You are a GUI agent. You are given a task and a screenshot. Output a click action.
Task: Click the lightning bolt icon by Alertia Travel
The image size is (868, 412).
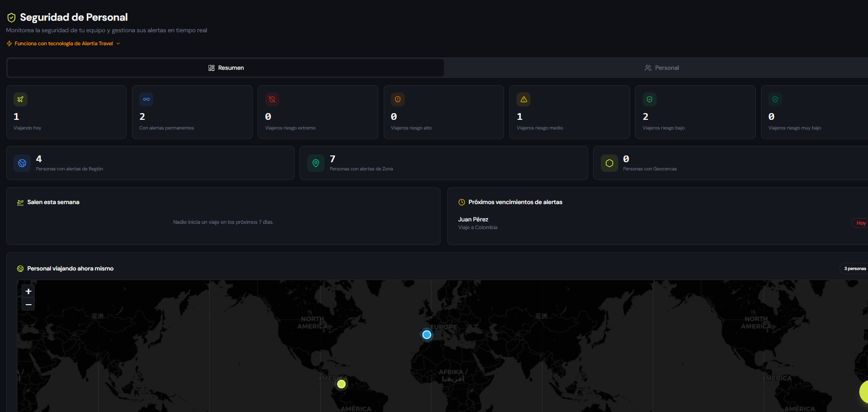coord(9,44)
